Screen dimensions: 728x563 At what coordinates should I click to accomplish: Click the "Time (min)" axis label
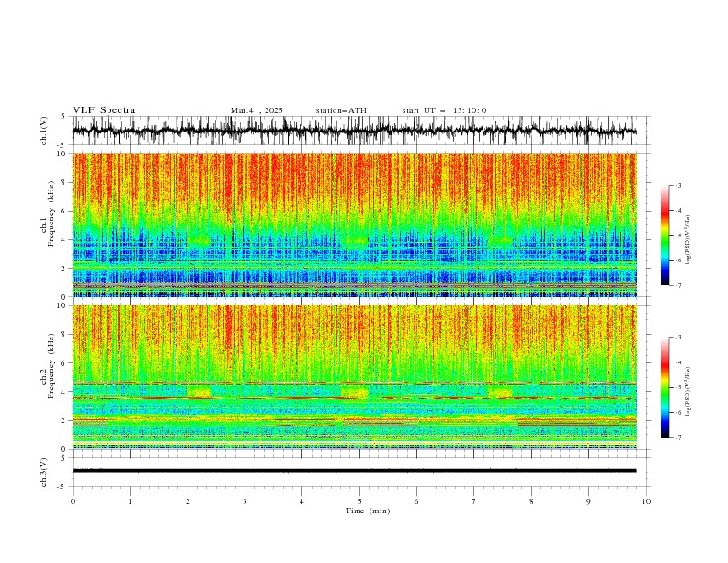tap(368, 511)
